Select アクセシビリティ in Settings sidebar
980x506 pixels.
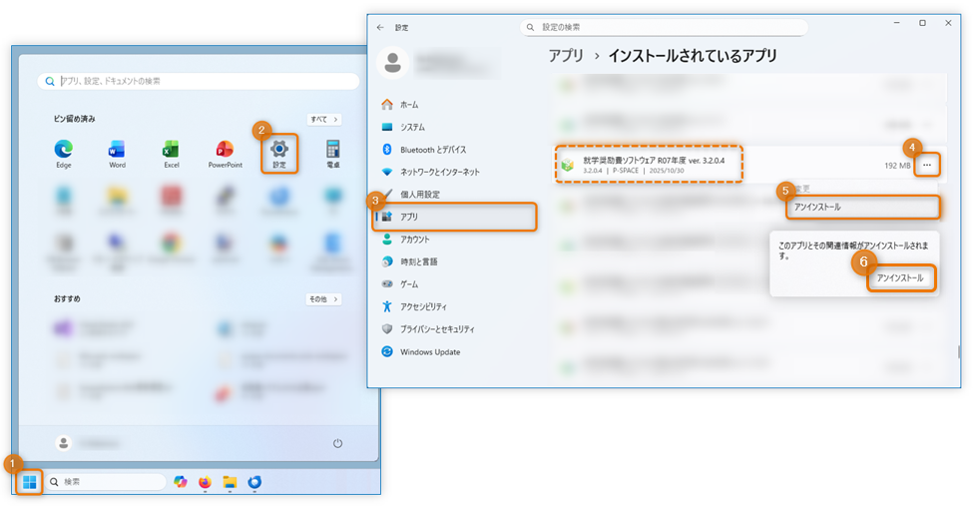[x=454, y=306]
